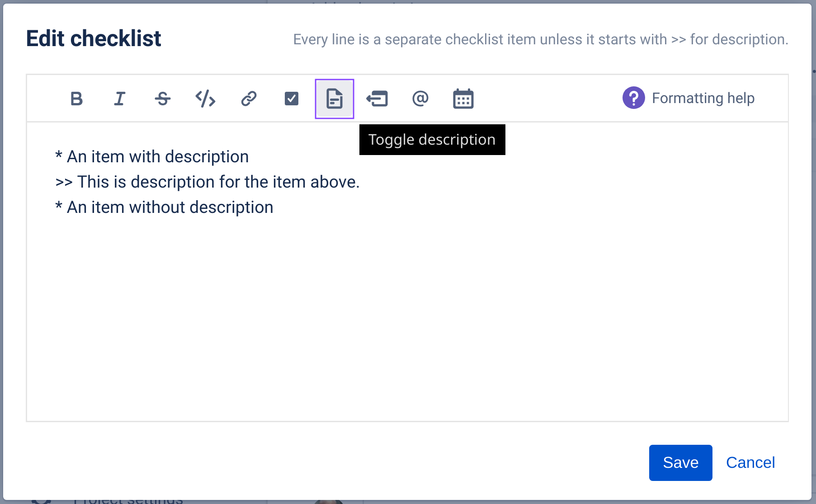Insert a code snippet
This screenshot has width=816, height=504.
[x=205, y=99]
